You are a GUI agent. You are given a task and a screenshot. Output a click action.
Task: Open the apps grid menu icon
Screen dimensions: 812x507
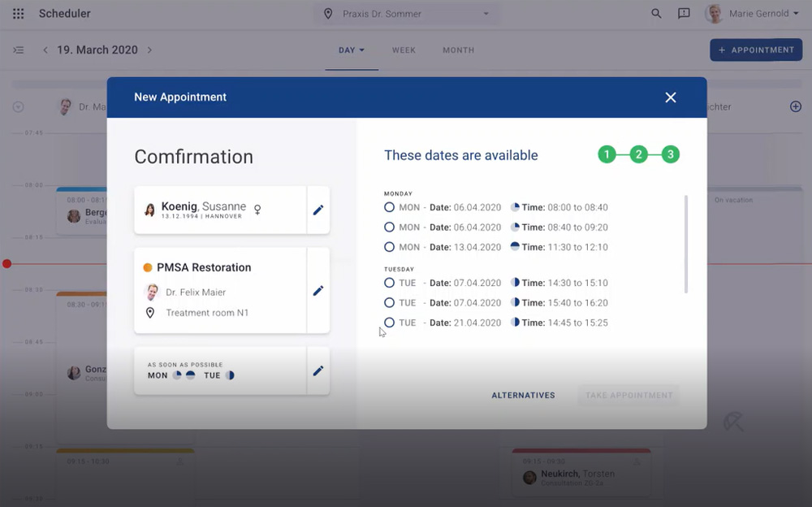(18, 14)
